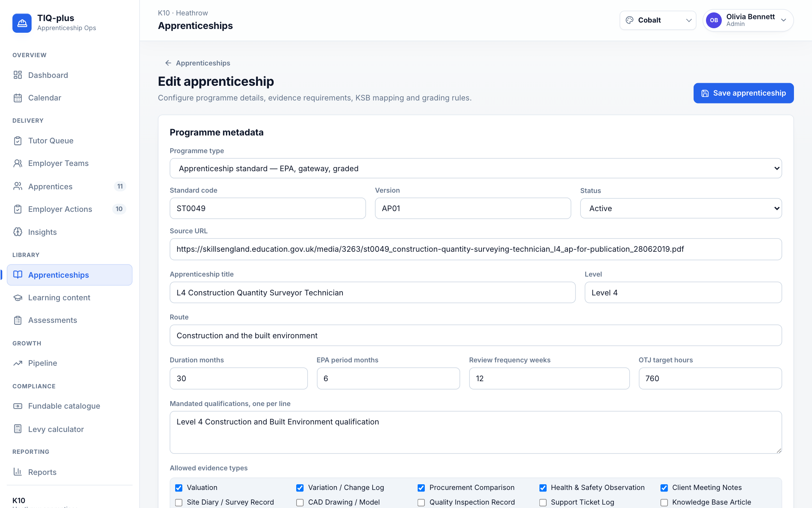
Task: Click the Mandated qualifications text area
Action: tap(476, 432)
